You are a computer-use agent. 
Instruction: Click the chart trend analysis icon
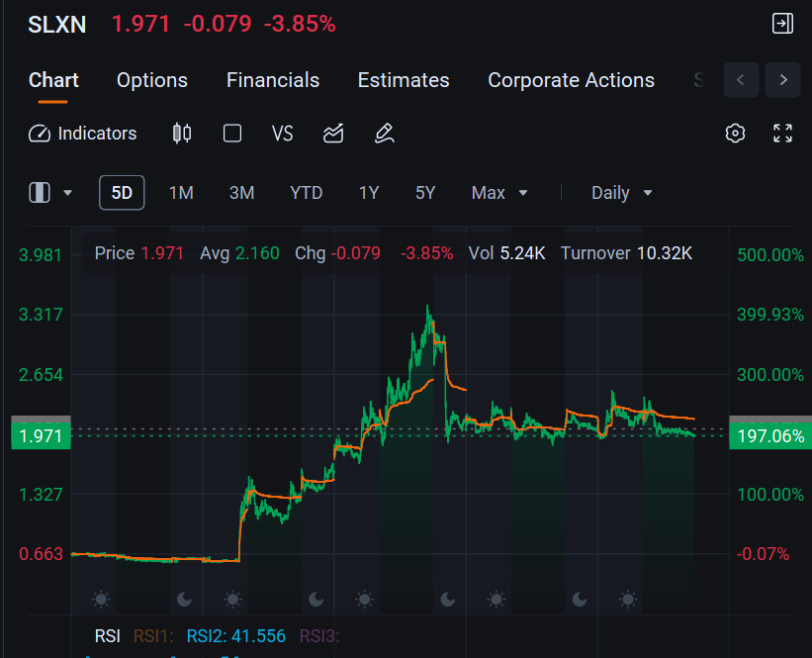click(333, 134)
